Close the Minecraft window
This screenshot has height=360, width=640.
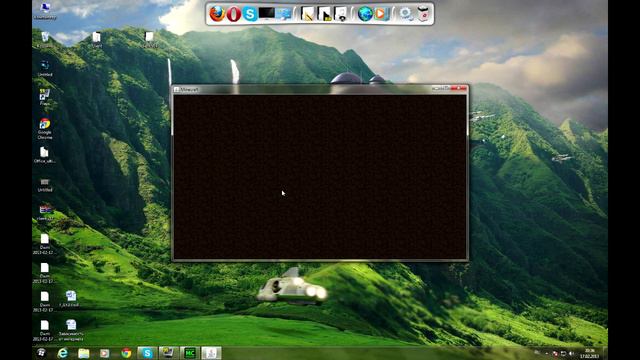click(459, 88)
